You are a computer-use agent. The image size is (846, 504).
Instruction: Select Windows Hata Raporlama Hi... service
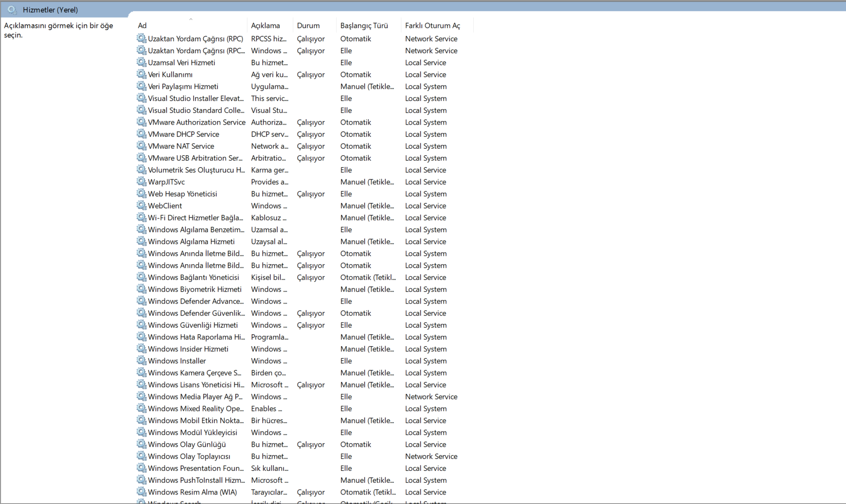click(196, 337)
